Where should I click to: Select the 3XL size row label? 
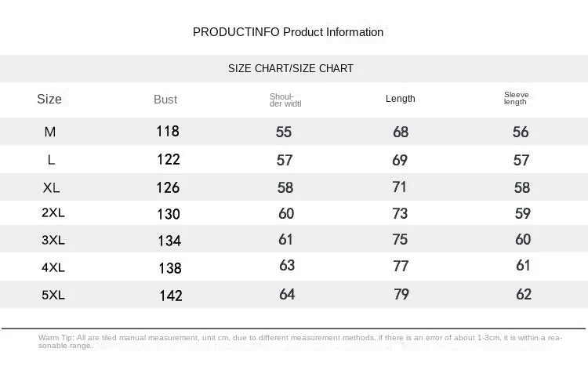click(53, 240)
